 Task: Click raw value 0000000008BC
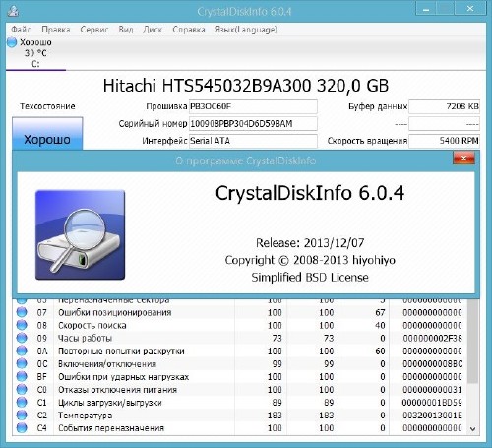[x=432, y=364]
